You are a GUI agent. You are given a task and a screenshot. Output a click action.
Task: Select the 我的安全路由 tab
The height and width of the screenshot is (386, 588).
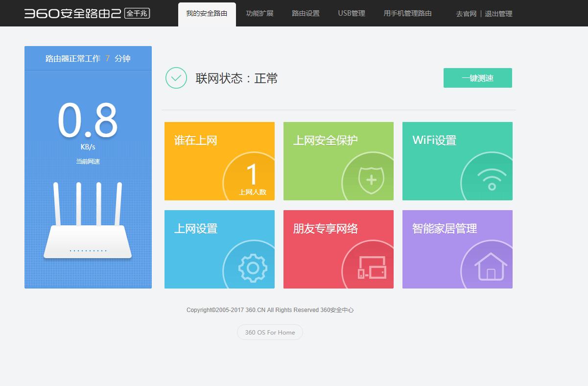(x=207, y=14)
